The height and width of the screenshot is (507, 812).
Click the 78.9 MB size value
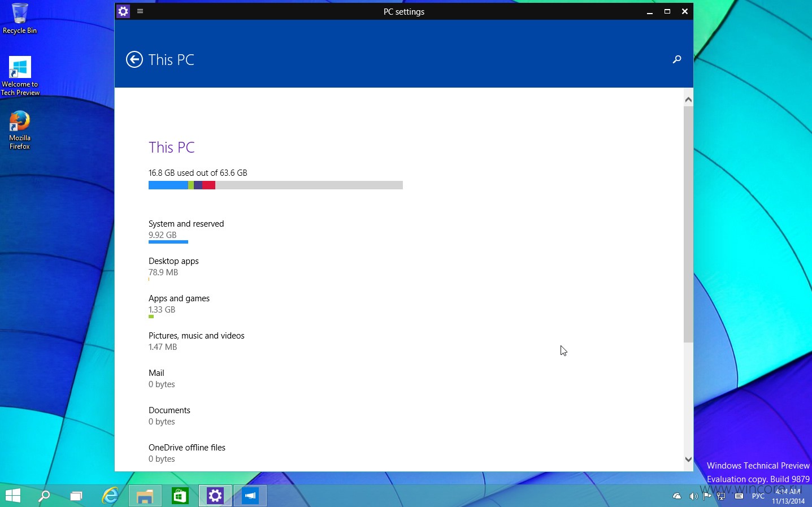tap(163, 272)
